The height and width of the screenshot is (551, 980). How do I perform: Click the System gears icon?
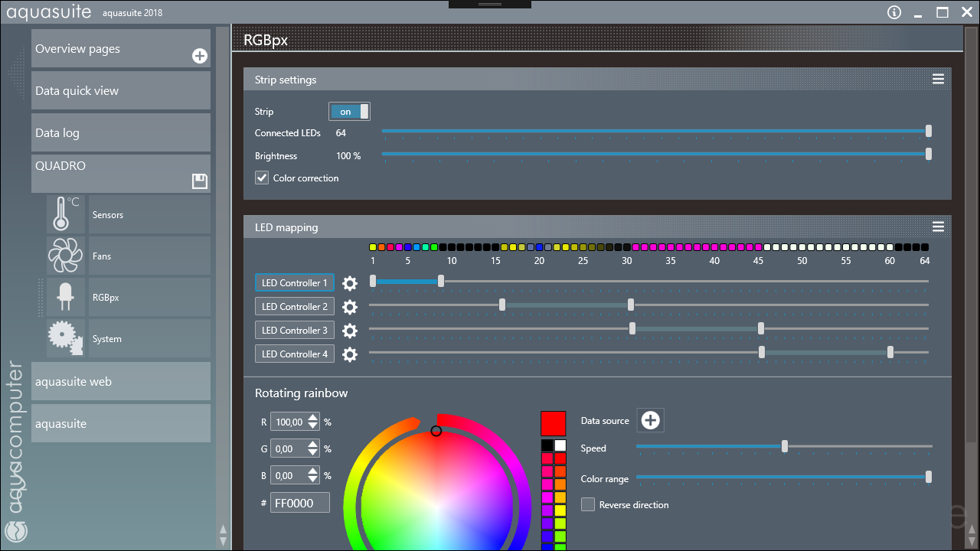point(65,338)
